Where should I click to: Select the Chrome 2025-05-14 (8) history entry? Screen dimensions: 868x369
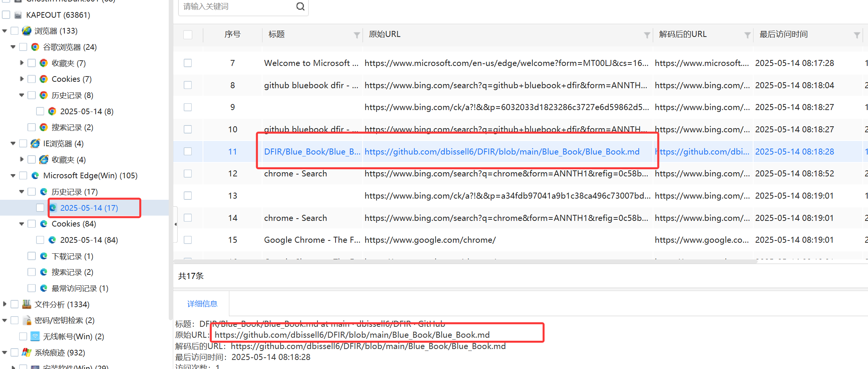pyautogui.click(x=87, y=112)
